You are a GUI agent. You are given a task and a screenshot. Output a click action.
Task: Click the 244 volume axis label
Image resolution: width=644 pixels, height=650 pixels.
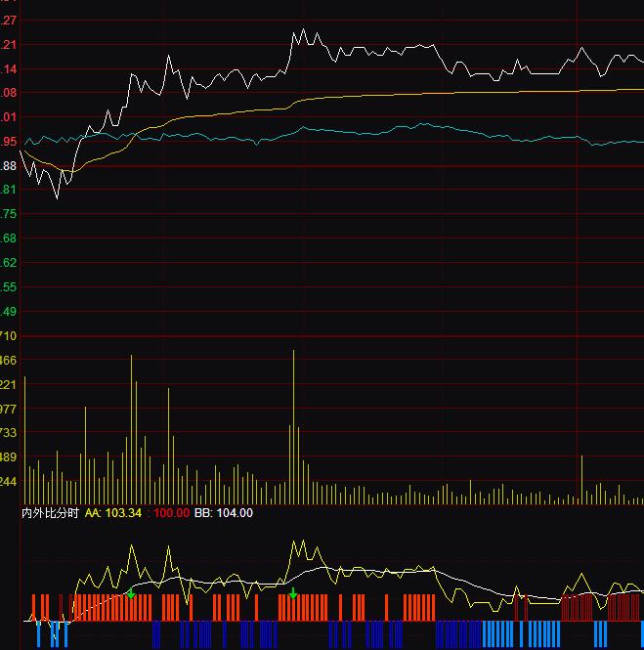(x=9, y=481)
